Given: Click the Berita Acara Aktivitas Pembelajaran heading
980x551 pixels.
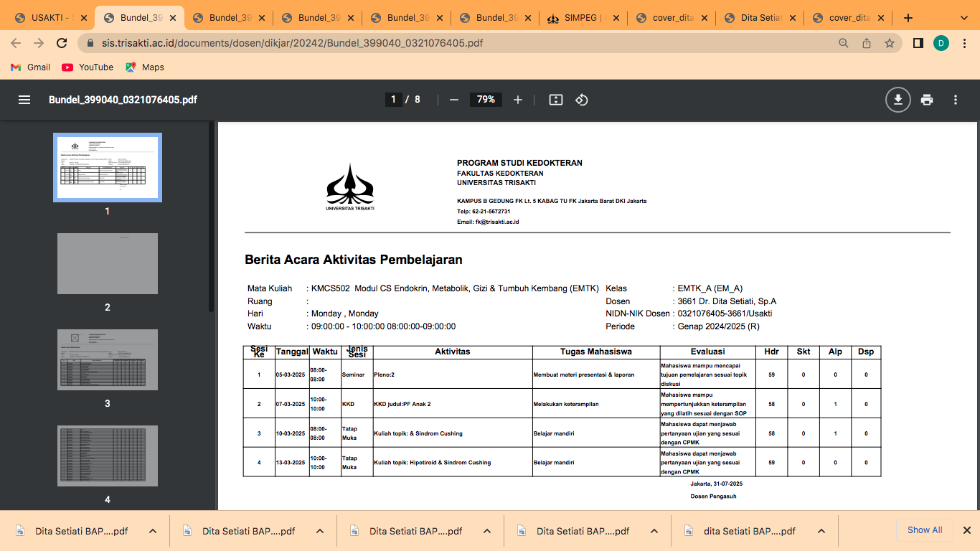Looking at the screenshot, I should point(354,260).
